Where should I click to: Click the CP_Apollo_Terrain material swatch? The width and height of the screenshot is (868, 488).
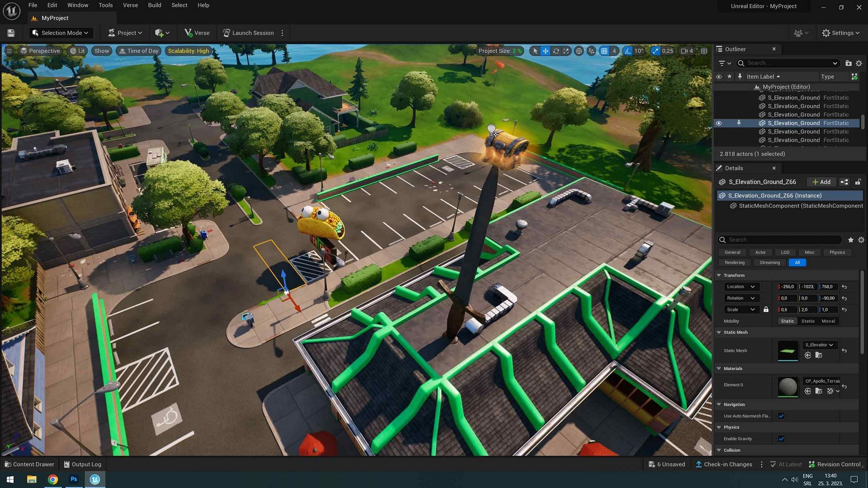pos(787,385)
